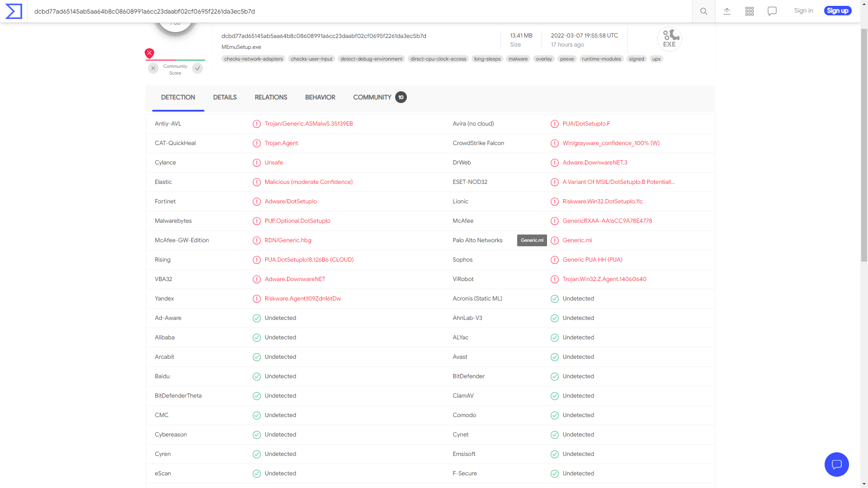This screenshot has height=488, width=868.
Task: Open the COMMUNITY tab
Action: pos(372,98)
